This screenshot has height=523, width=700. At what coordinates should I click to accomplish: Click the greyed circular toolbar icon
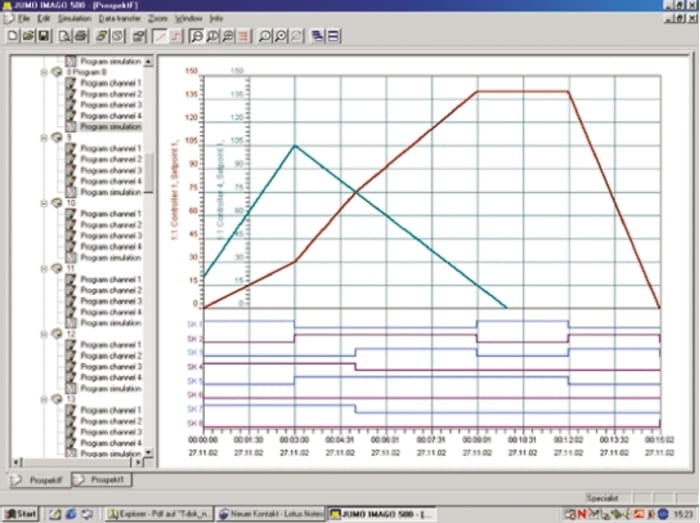point(117,36)
